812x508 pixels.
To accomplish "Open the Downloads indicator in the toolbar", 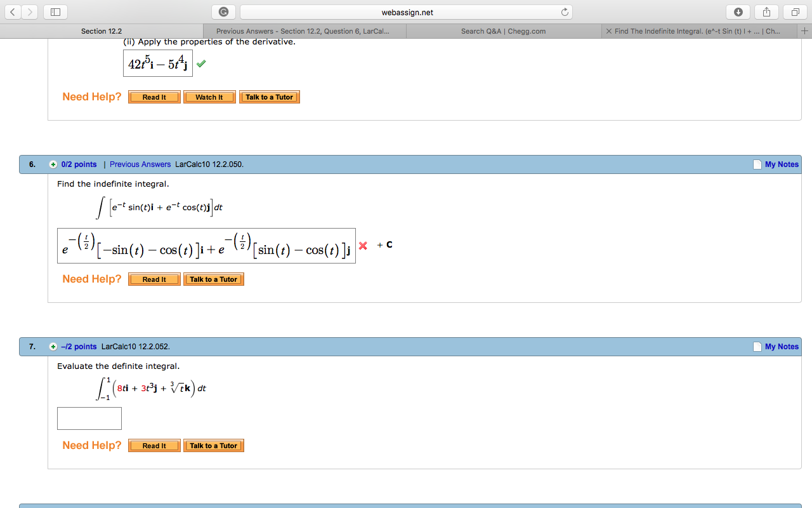I will pyautogui.click(x=737, y=11).
